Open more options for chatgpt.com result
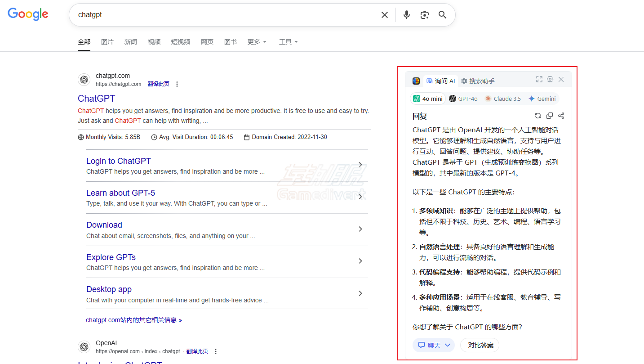Viewport: 644px width, 364px height. point(177,84)
